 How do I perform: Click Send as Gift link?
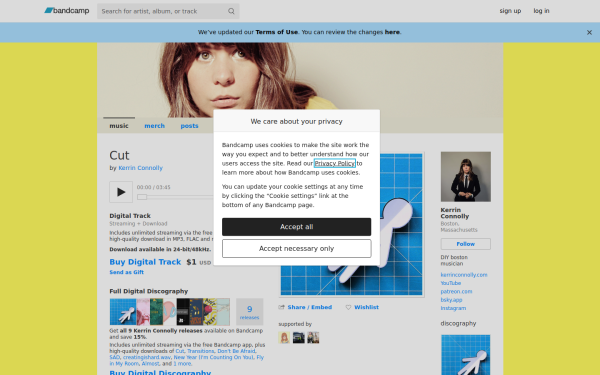pyautogui.click(x=126, y=272)
